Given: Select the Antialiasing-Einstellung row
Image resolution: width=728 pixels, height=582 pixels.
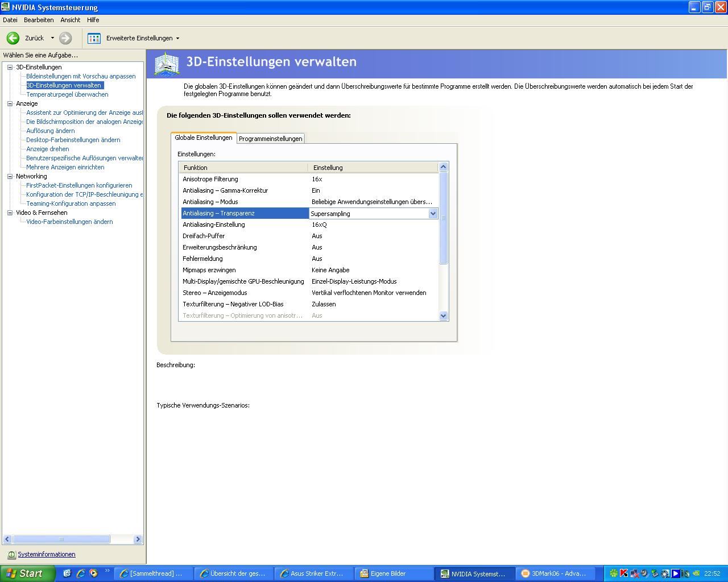Looking at the screenshot, I should pos(309,225).
